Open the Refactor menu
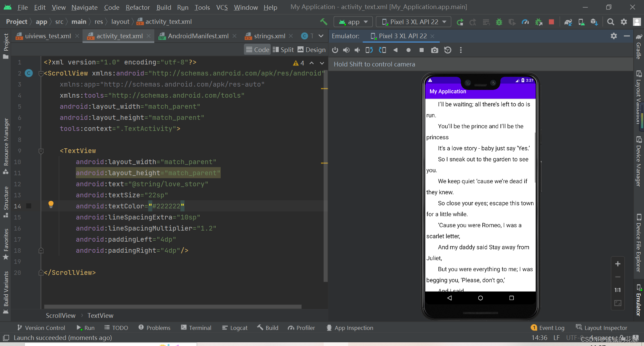 point(138,7)
